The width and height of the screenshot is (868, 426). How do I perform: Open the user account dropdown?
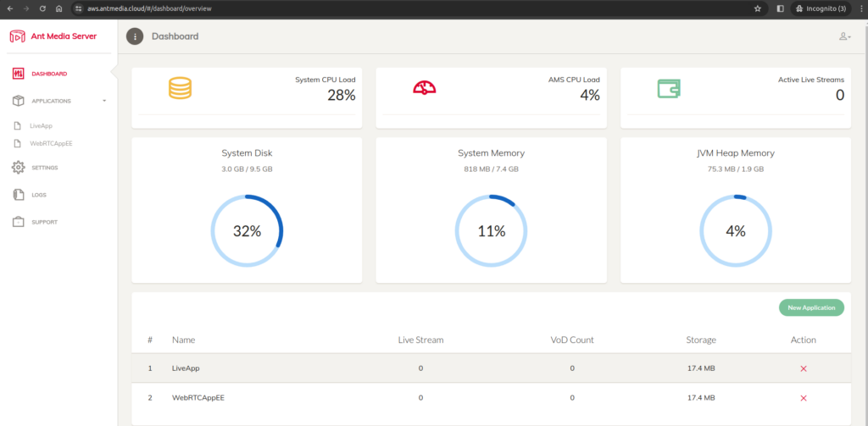click(x=845, y=36)
